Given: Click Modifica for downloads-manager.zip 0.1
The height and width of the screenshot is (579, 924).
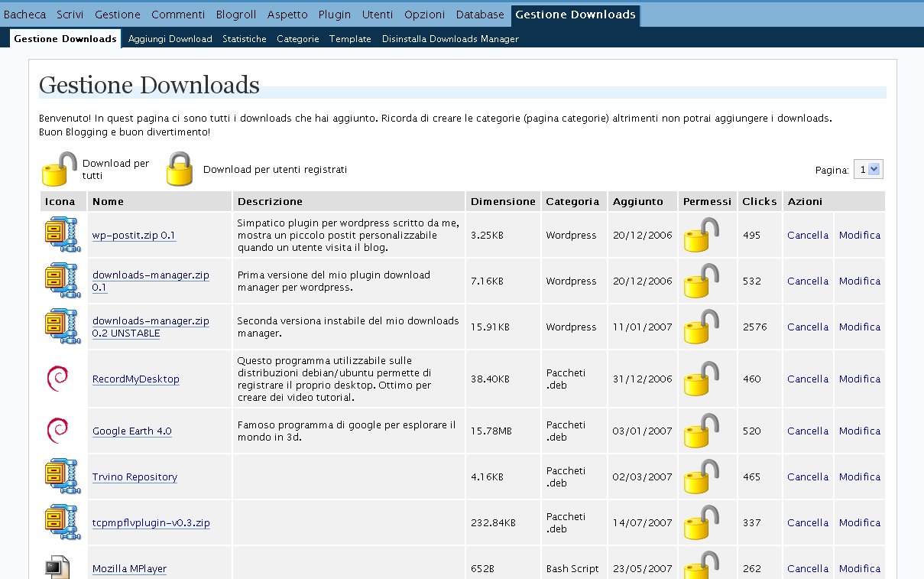Looking at the screenshot, I should click(860, 281).
